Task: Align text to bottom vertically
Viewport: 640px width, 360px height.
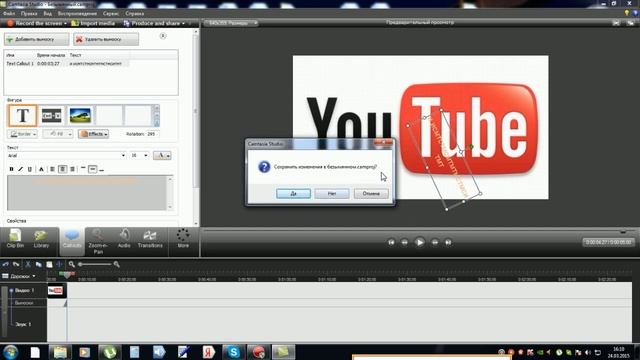Action: 102,169
